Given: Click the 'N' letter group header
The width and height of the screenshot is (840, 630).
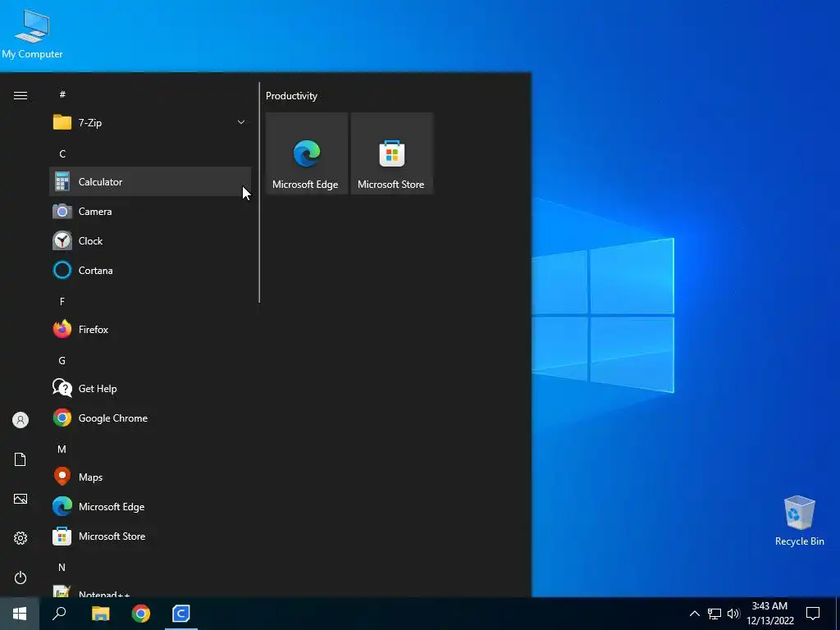Looking at the screenshot, I should coord(62,568).
